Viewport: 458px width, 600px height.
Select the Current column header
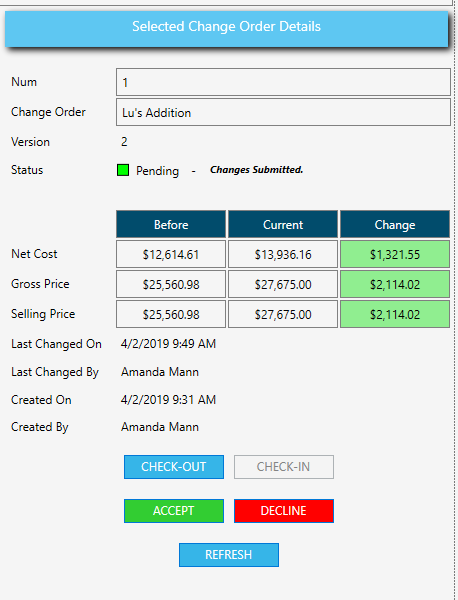click(283, 224)
